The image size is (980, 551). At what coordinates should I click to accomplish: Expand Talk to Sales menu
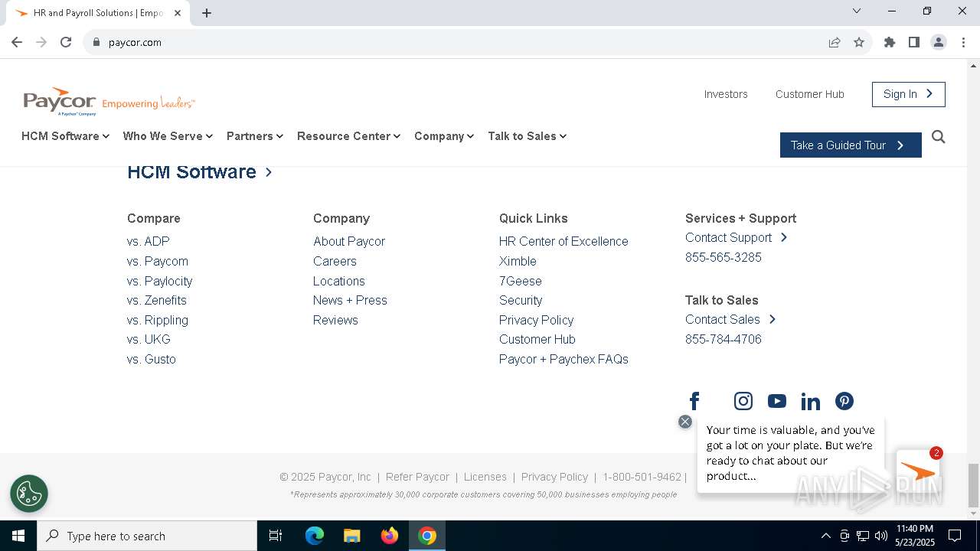tap(527, 136)
